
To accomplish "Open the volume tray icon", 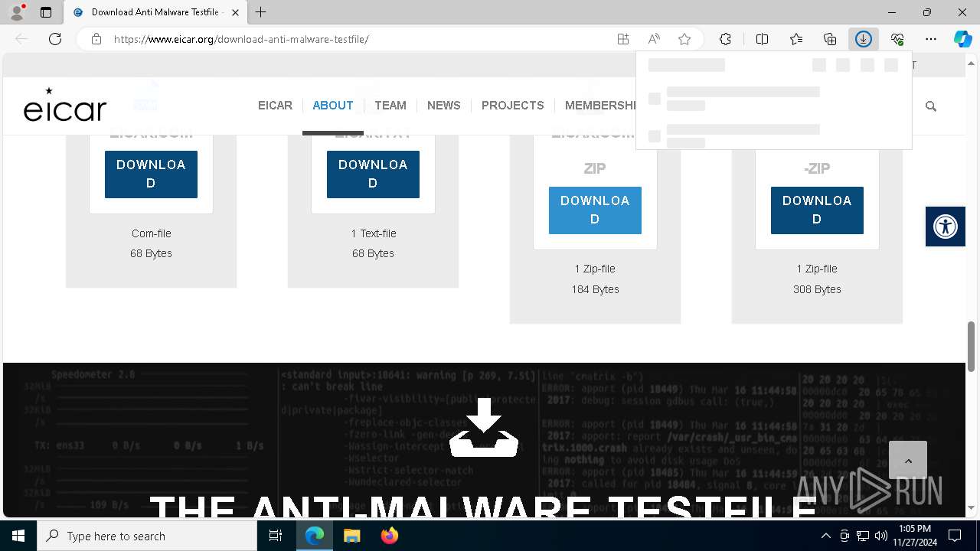I will pos(881,536).
